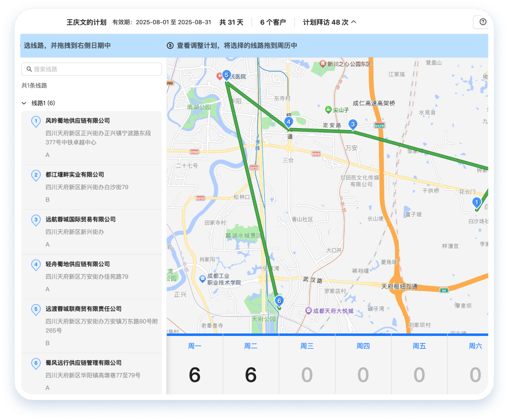Viewport: 508px width, 420px height.
Task: Click the park icon at 新川之心公园东区
Action: point(323,64)
